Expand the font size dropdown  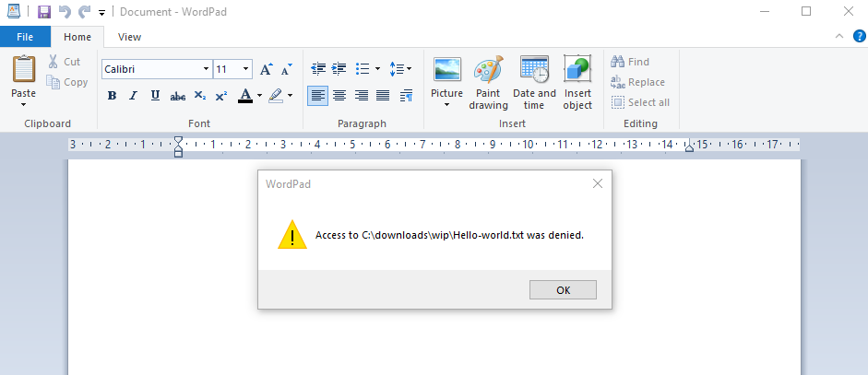point(245,69)
